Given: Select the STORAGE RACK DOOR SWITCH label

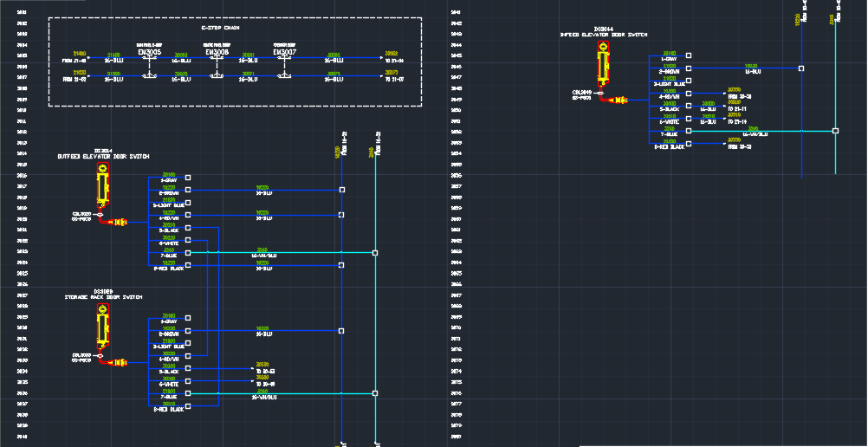Looking at the screenshot, I should tap(104, 297).
